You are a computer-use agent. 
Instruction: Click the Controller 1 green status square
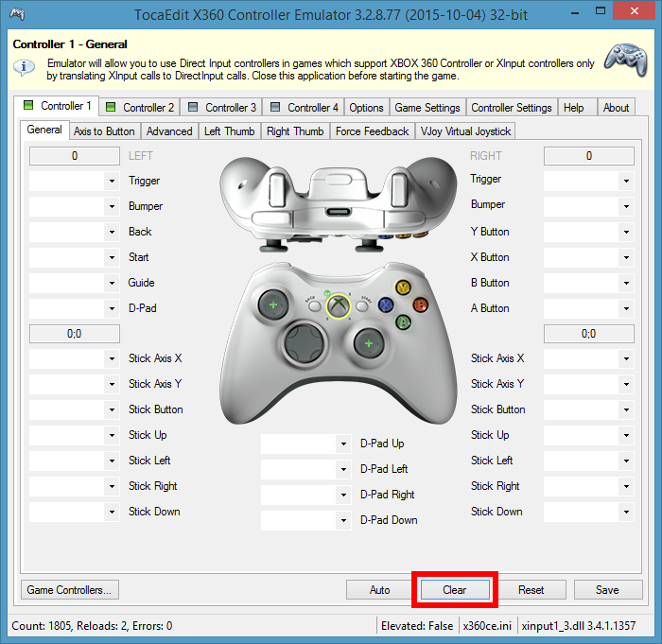coord(28,105)
